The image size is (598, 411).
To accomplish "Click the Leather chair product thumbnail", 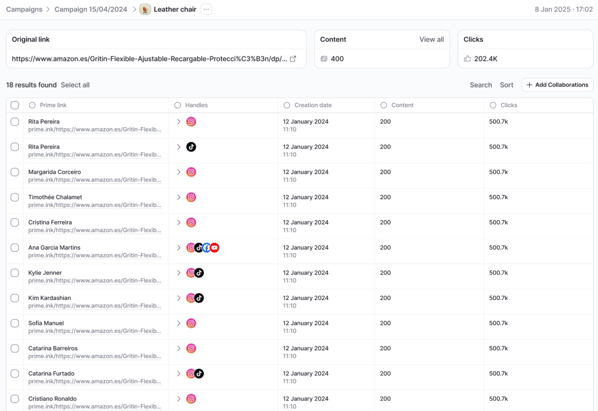I will tap(145, 10).
